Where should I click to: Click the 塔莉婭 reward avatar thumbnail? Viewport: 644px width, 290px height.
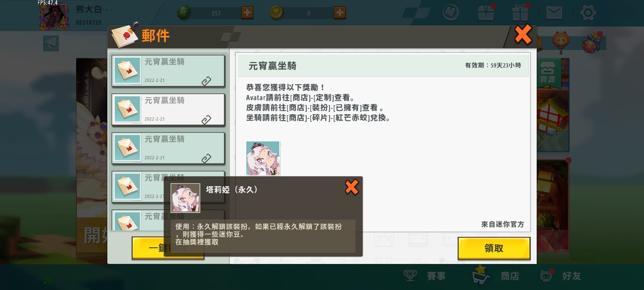point(263,158)
